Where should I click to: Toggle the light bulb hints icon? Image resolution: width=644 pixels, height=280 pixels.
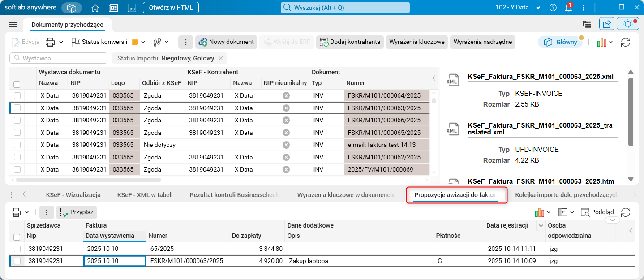point(627,24)
